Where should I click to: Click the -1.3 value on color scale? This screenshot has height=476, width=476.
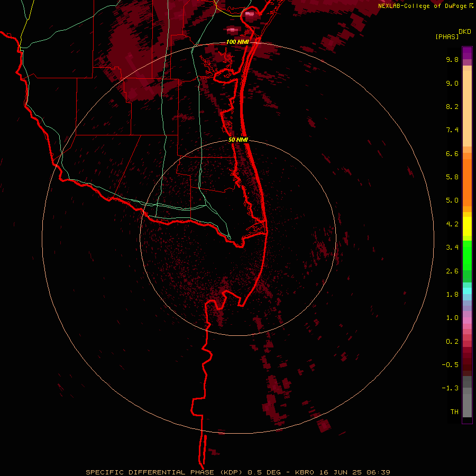pyautogui.click(x=450, y=388)
